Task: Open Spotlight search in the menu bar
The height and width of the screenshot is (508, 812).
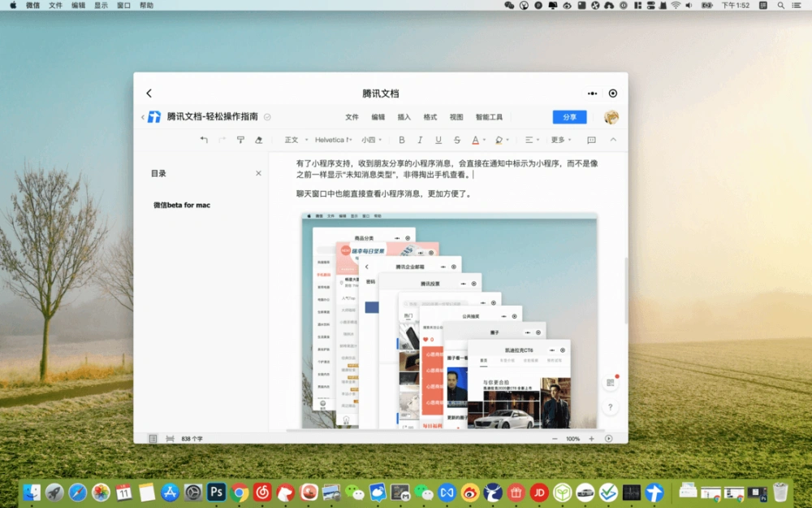Action: (780, 5)
